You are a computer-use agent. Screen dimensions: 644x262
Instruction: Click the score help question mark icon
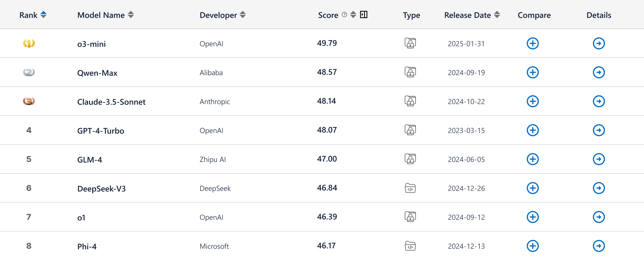click(344, 15)
